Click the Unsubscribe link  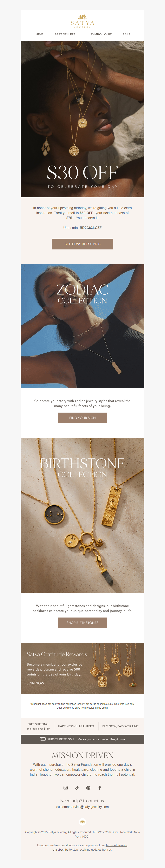60,849
